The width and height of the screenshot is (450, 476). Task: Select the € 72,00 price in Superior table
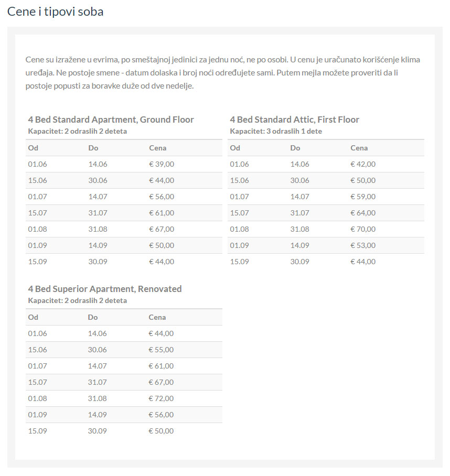click(x=162, y=398)
